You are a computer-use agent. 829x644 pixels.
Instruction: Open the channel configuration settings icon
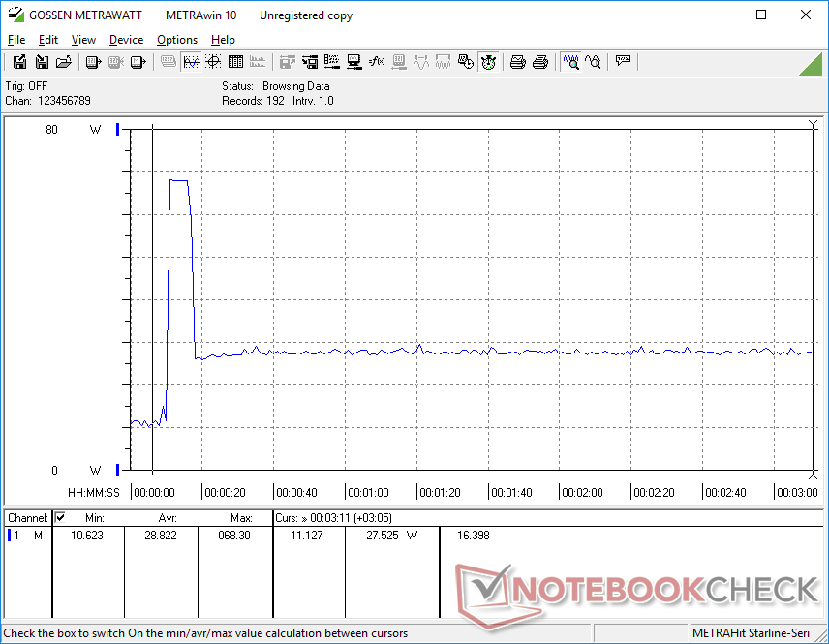tap(332, 62)
